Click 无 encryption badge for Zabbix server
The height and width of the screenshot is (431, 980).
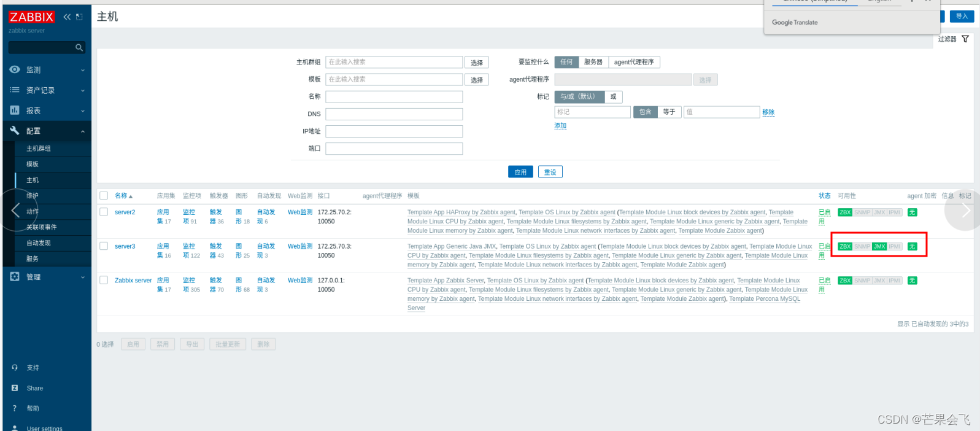pos(912,281)
